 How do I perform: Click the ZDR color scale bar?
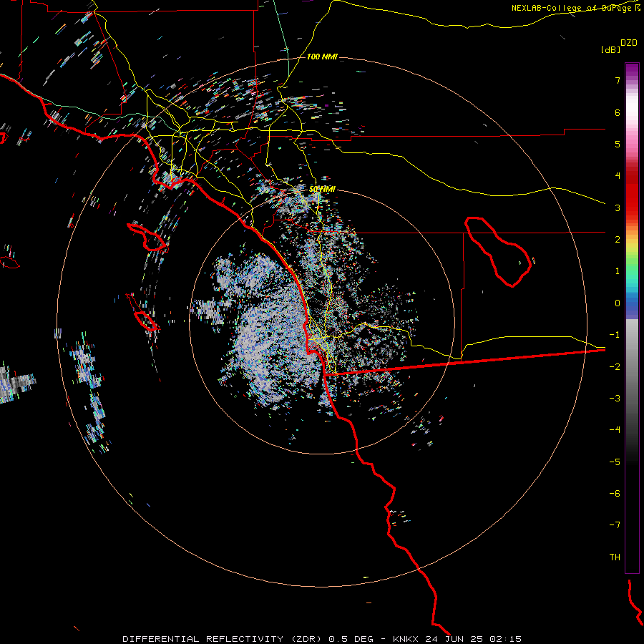[632, 318]
